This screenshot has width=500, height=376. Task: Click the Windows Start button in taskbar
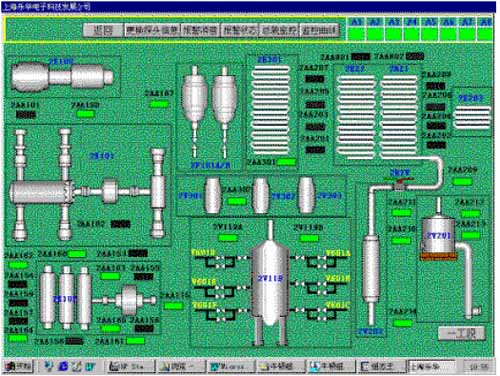(x=19, y=366)
